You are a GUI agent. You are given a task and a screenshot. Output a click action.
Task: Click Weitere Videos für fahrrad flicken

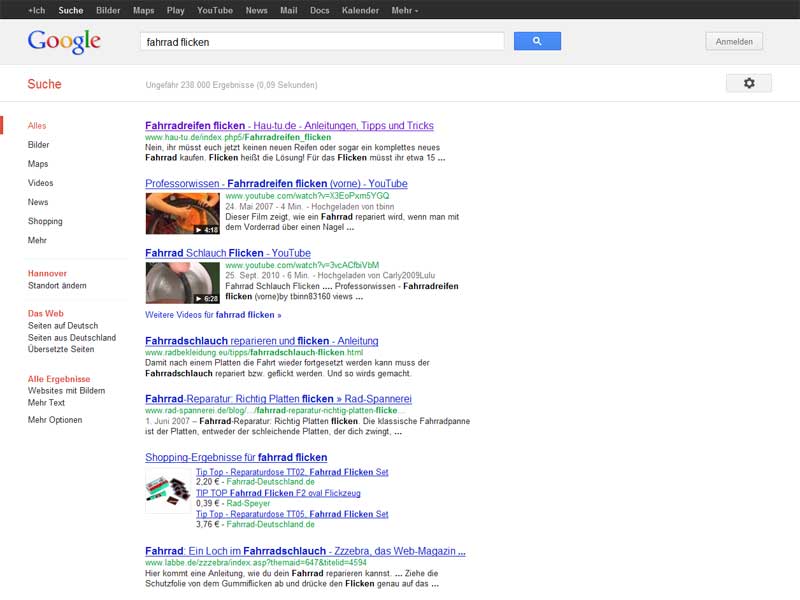click(x=213, y=315)
